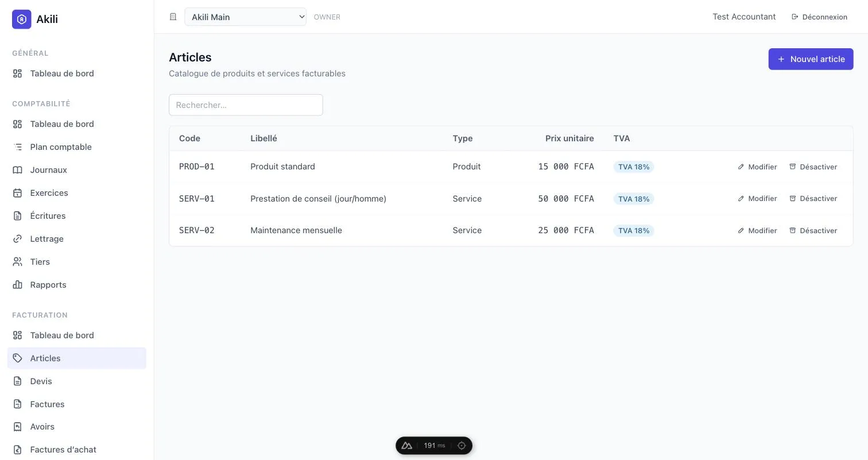Open Nuxt DevTools logo icon
This screenshot has height=460, width=868.
tap(407, 446)
